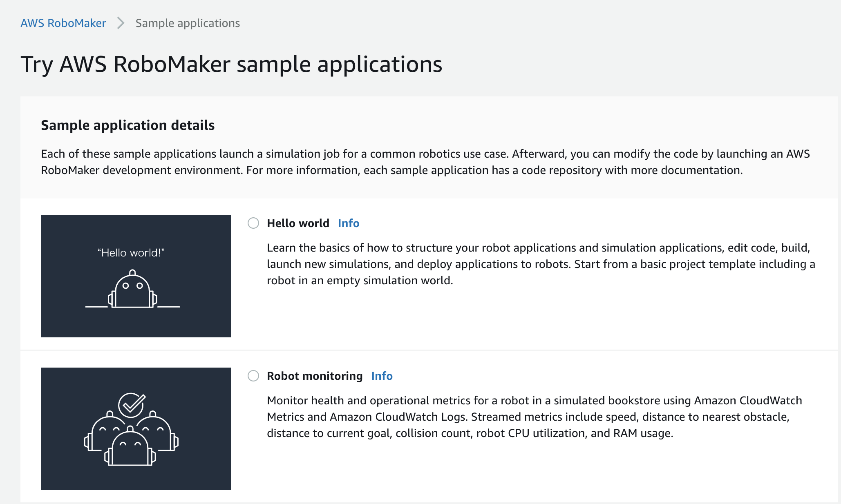
Task: Click the intro paragraph about simulation jobs
Action: [425, 162]
